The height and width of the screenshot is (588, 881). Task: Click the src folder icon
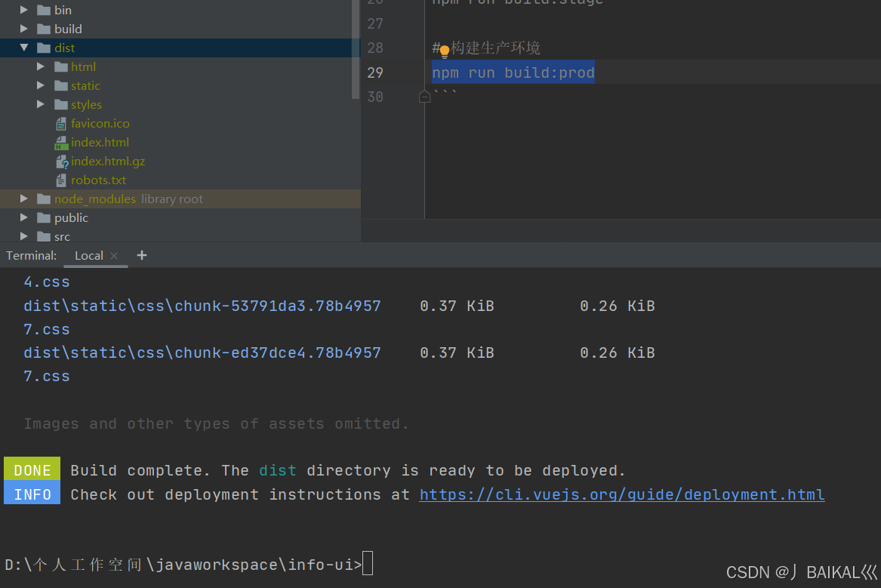click(44, 236)
